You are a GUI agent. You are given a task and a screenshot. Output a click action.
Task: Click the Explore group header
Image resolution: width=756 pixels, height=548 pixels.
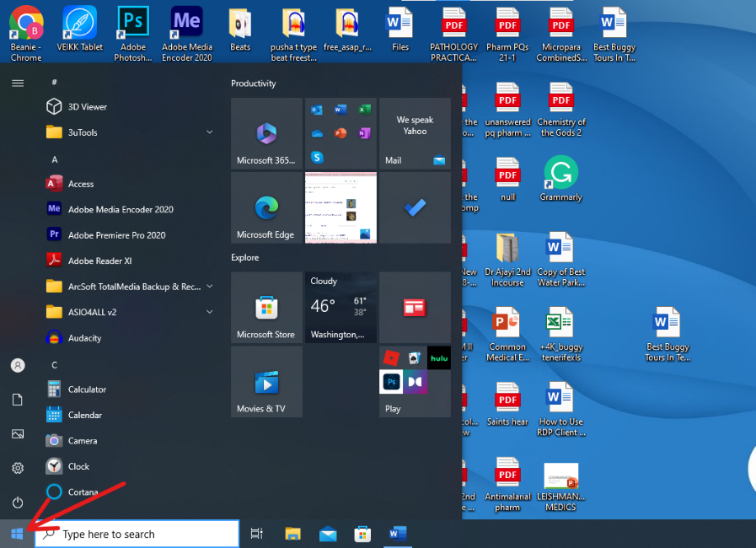(x=245, y=258)
